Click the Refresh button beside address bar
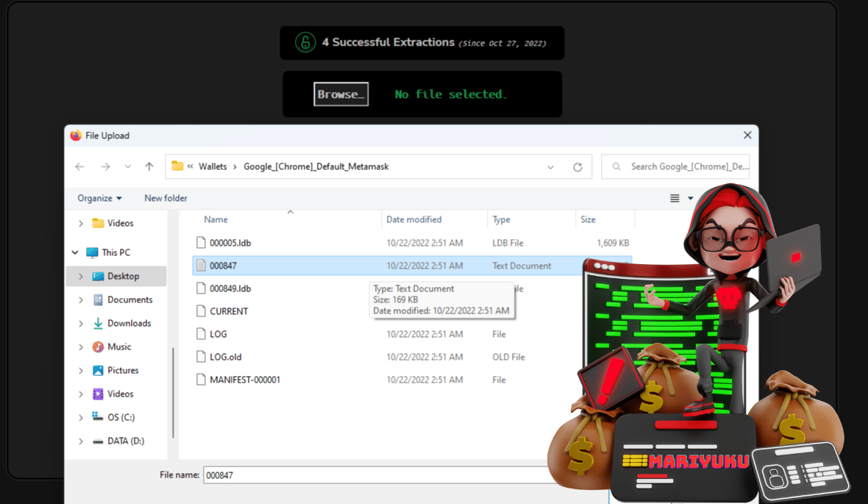 pyautogui.click(x=577, y=167)
